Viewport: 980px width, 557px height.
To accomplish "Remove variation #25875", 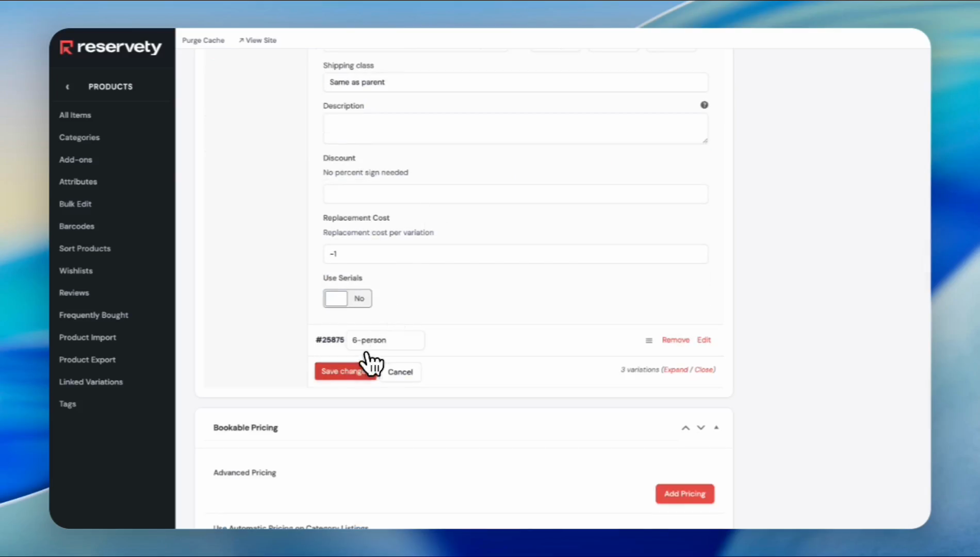I will click(x=675, y=340).
